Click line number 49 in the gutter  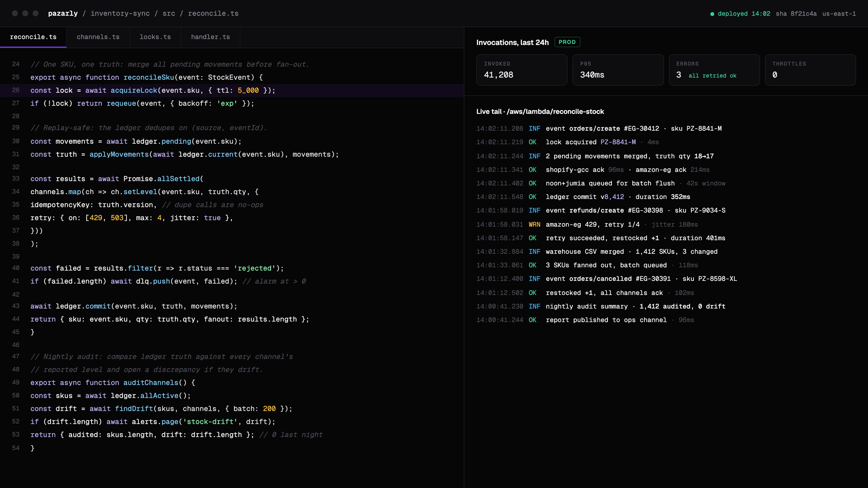(x=16, y=383)
